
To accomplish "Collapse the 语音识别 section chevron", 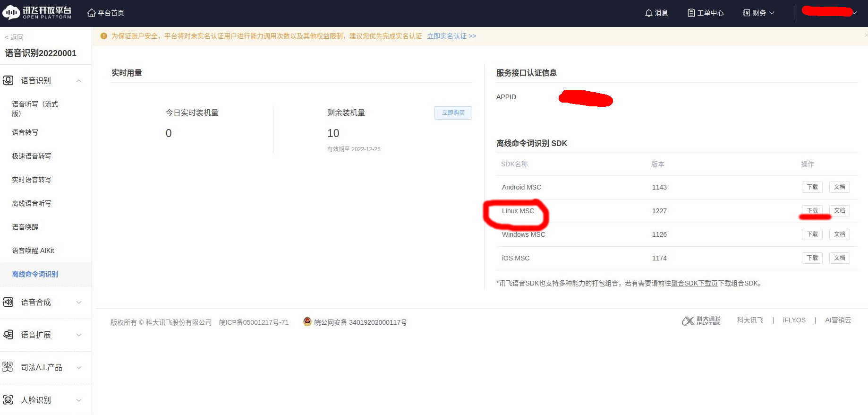I will [x=79, y=81].
